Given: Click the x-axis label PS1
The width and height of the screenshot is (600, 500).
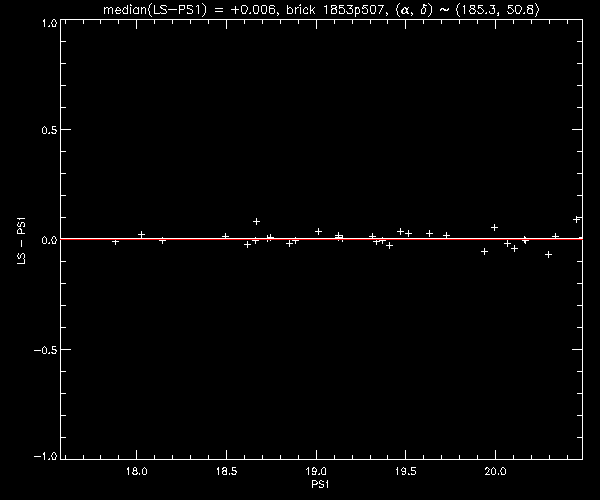Looking at the screenshot, I should coord(320,484).
